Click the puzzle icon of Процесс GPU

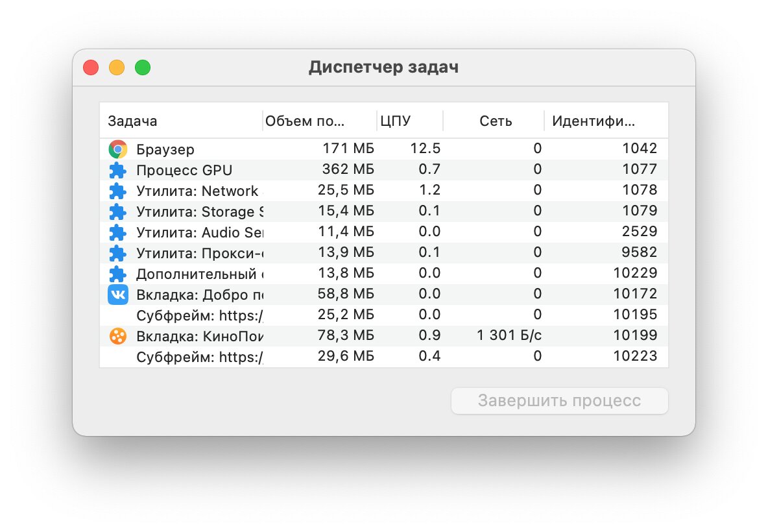point(117,170)
